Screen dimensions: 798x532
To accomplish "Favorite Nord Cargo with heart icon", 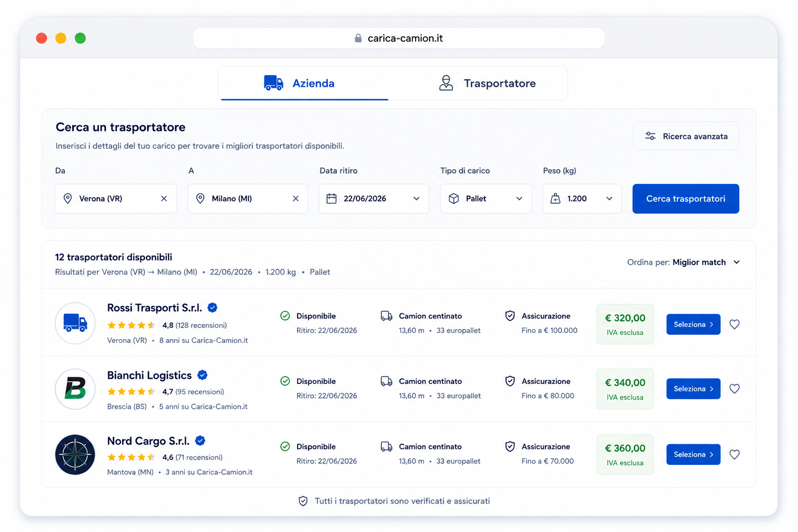I will click(x=735, y=455).
